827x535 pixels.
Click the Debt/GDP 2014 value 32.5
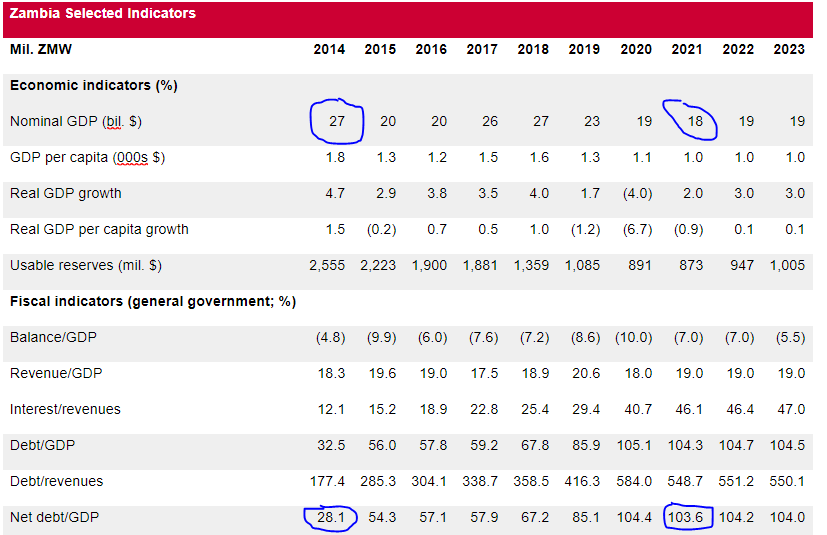(331, 445)
